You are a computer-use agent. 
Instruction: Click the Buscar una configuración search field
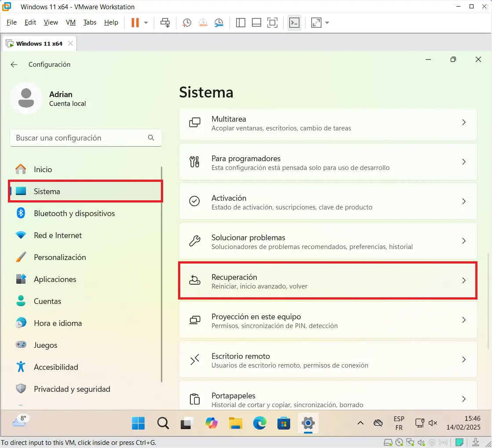tap(86, 137)
